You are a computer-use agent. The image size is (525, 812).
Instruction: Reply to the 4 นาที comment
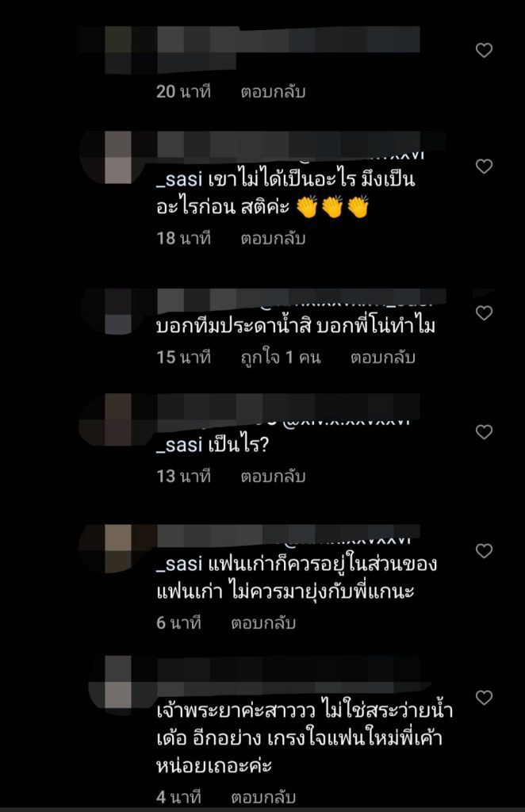(263, 797)
